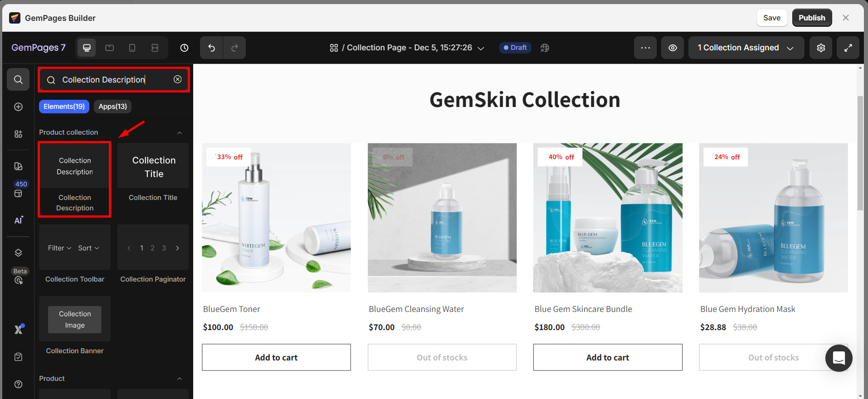
Task: Click the Publish button
Action: (812, 18)
